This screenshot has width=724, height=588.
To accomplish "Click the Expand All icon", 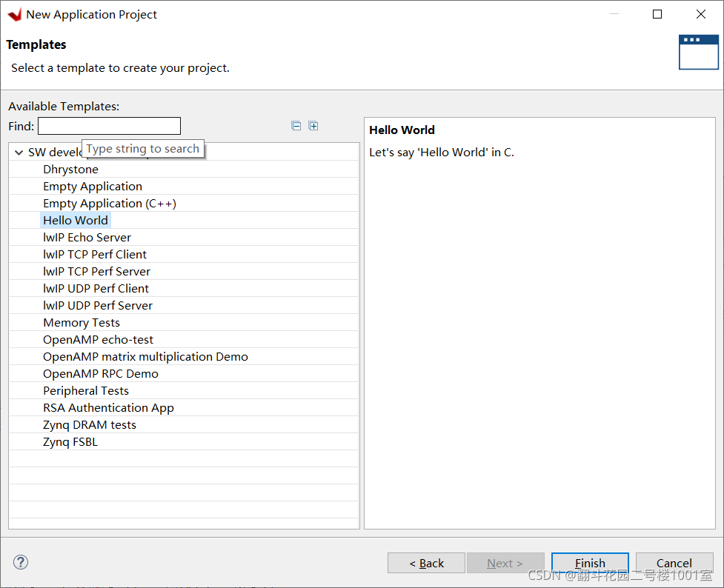I will [313, 126].
